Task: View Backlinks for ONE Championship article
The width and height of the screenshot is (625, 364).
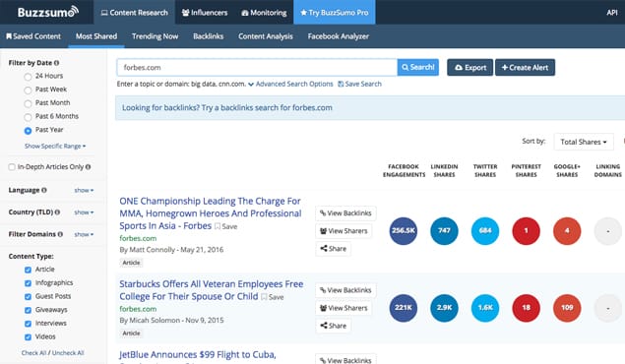Action: (x=345, y=213)
